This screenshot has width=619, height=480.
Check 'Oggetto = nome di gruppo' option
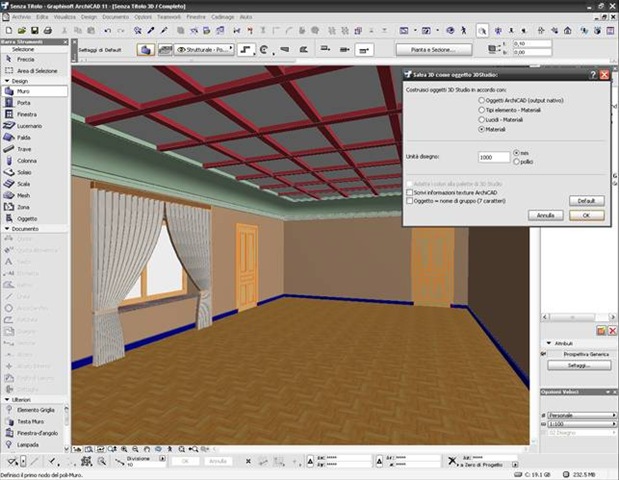point(410,201)
